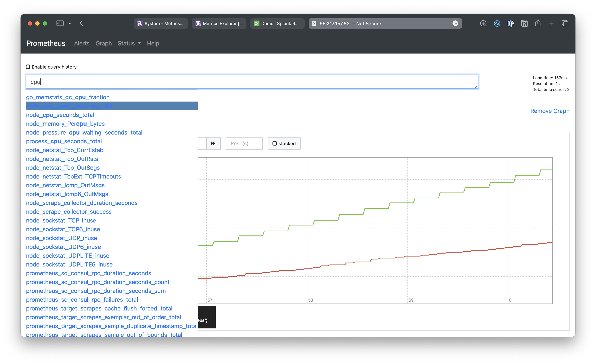Select highlighted node_cpu_guest_seconds_total suggestion
596x364 pixels.
[x=112, y=106]
